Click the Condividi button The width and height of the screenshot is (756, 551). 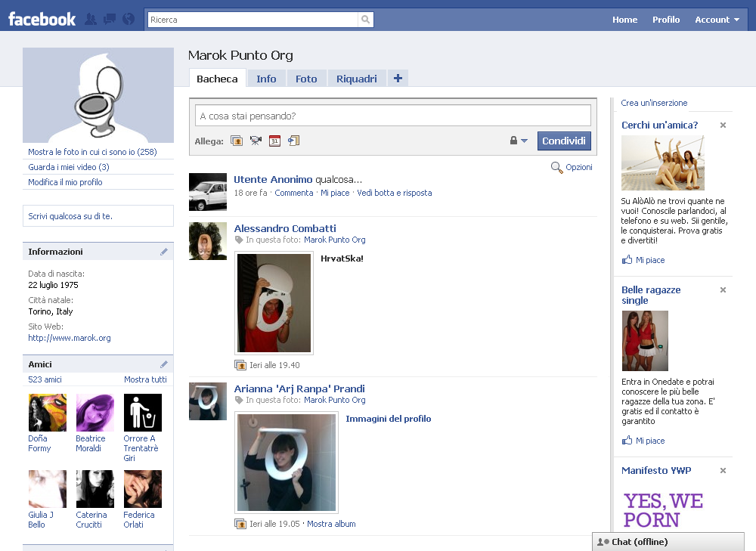pos(564,141)
